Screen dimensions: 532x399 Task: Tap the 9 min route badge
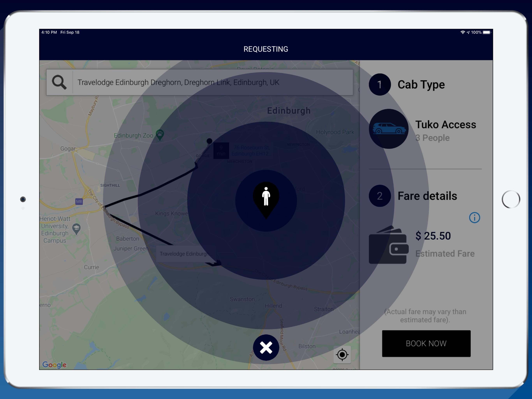(221, 150)
